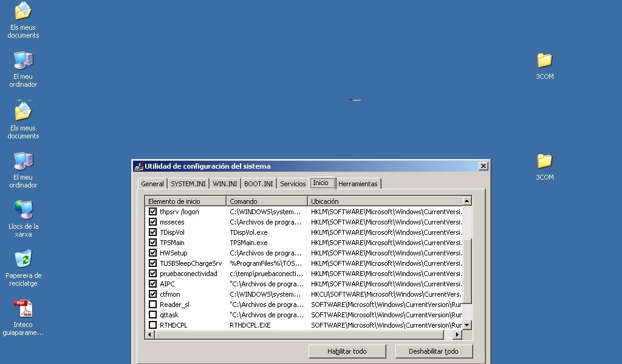The height and width of the screenshot is (364, 622).
Task: Disable the pruebaconectividad startup entry
Action: click(x=152, y=274)
